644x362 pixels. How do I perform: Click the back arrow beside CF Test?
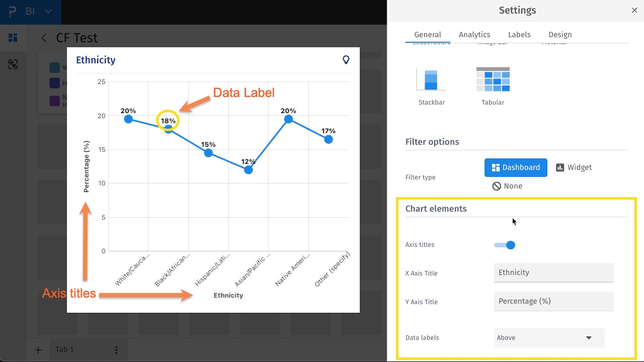click(x=44, y=38)
